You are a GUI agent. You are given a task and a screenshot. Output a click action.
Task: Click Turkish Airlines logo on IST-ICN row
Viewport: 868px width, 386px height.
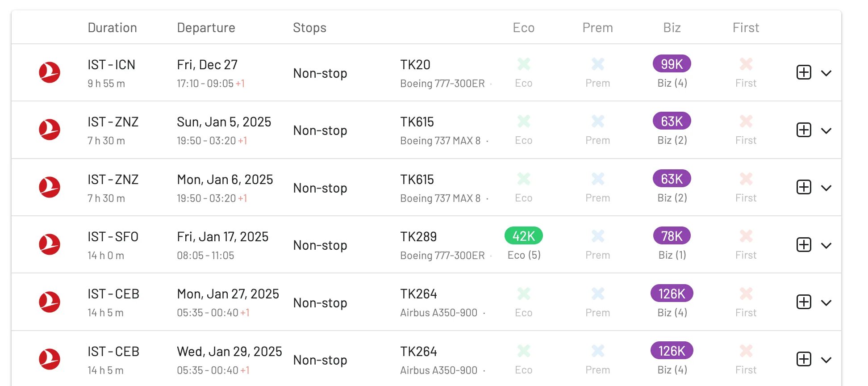click(50, 72)
